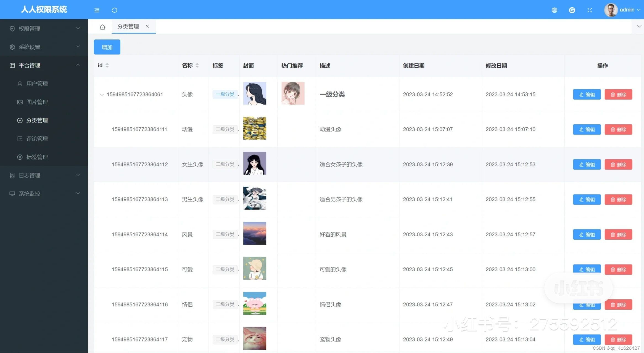The height and width of the screenshot is (353, 644).
Task: Expand the 权限管理 sidebar menu
Action: point(44,28)
